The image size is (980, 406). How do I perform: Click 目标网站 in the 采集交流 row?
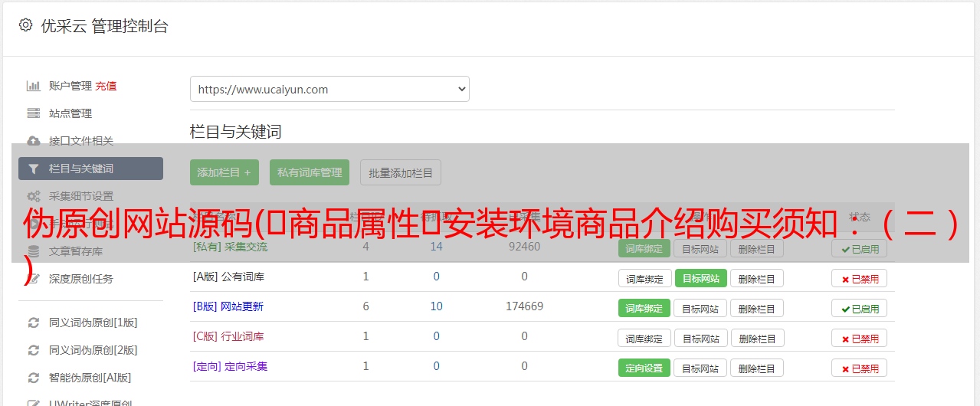click(x=700, y=249)
